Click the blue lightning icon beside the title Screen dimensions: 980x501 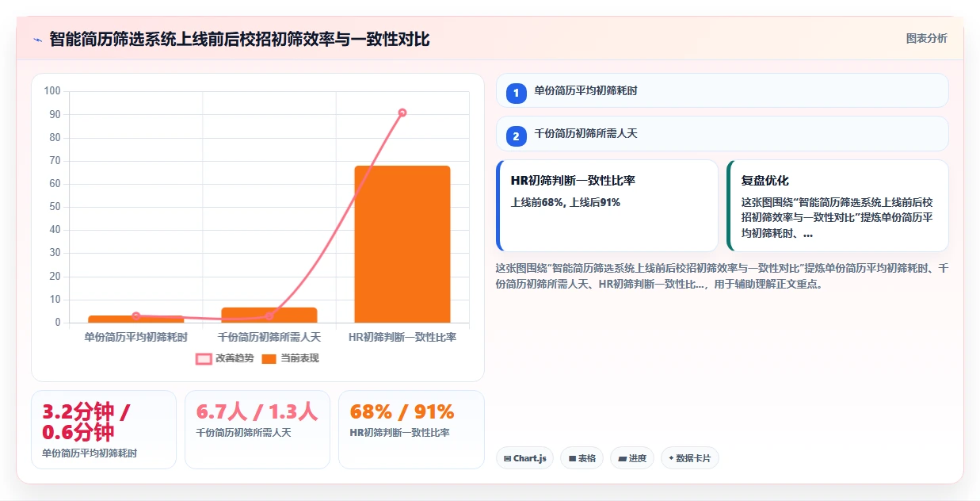37,39
